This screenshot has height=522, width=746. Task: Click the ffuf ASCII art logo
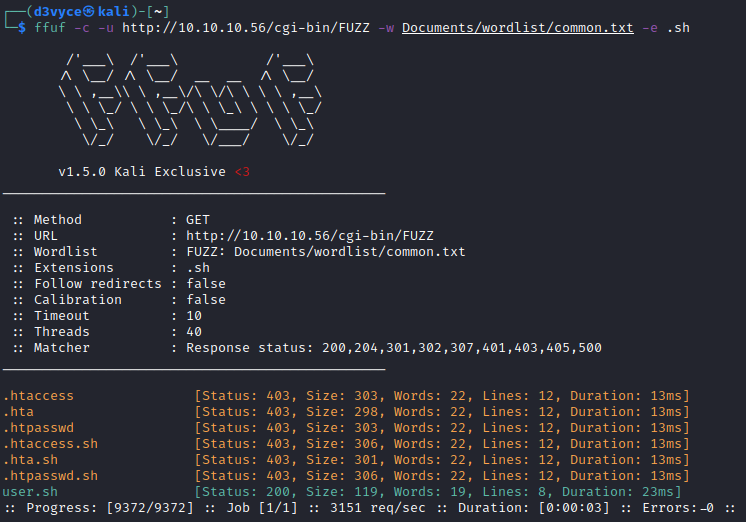click(x=190, y=103)
